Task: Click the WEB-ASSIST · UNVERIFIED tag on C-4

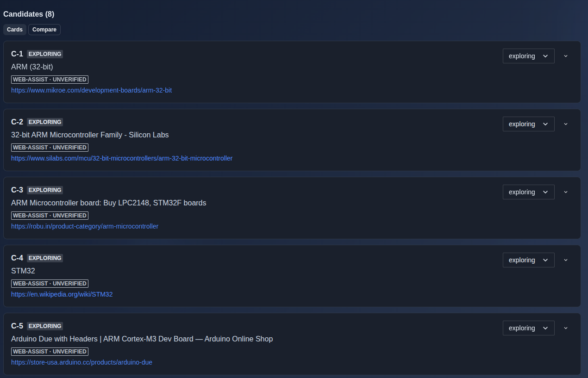Action: 50,284
